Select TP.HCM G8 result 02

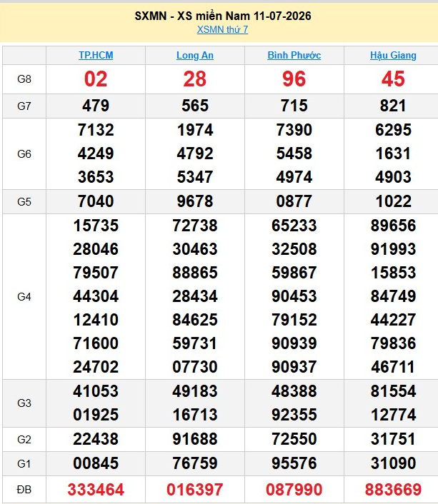pyautogui.click(x=96, y=79)
